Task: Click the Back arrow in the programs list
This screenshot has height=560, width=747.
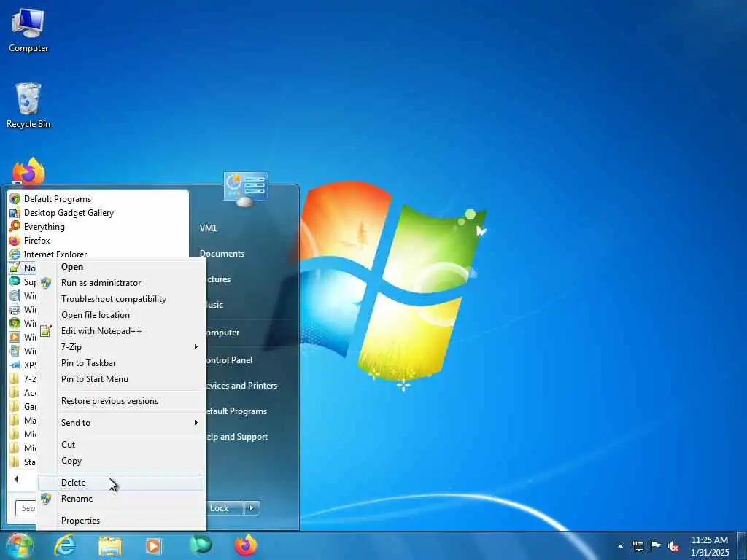Action: point(17,479)
